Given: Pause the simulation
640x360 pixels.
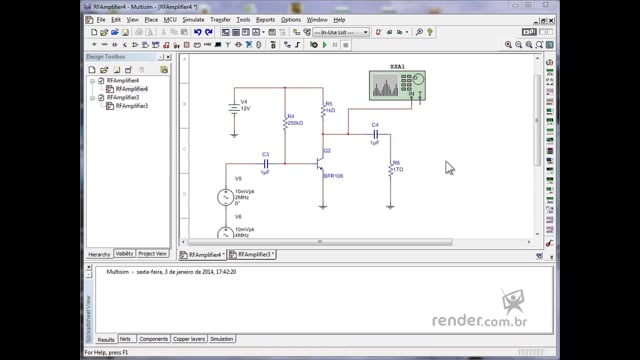Looking at the screenshot, I should click(335, 45).
